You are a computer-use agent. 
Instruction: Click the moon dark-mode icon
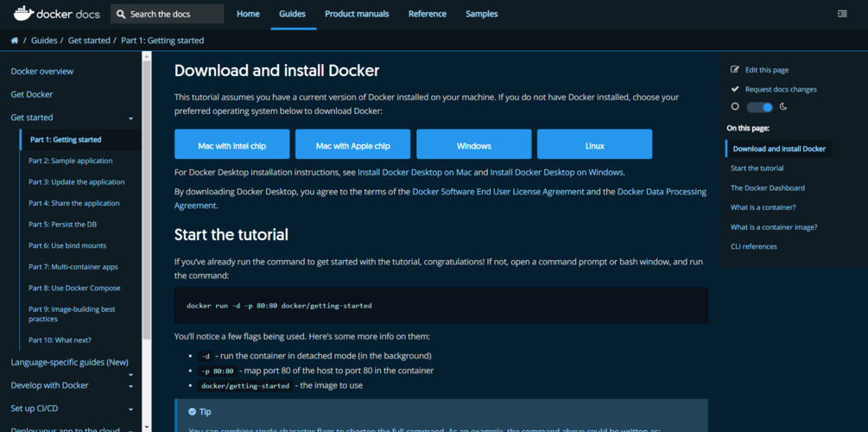783,107
